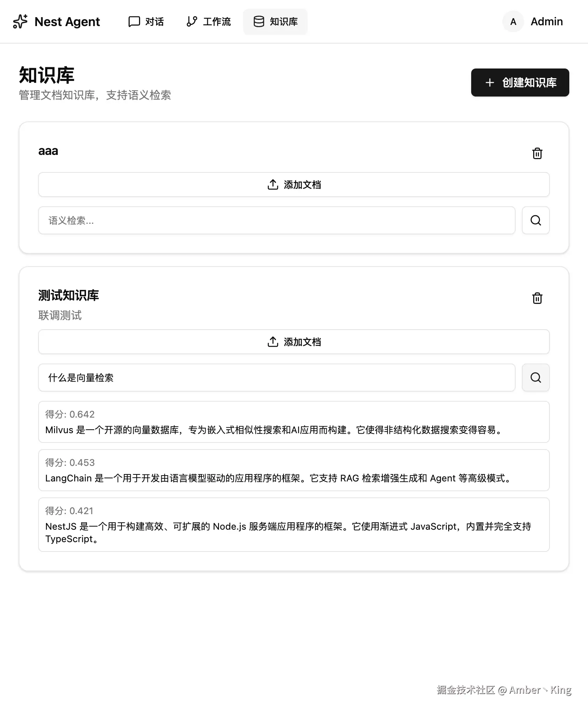Click the Nest Agent sparkle logo
Screen dimensions: 588x713
20,21
